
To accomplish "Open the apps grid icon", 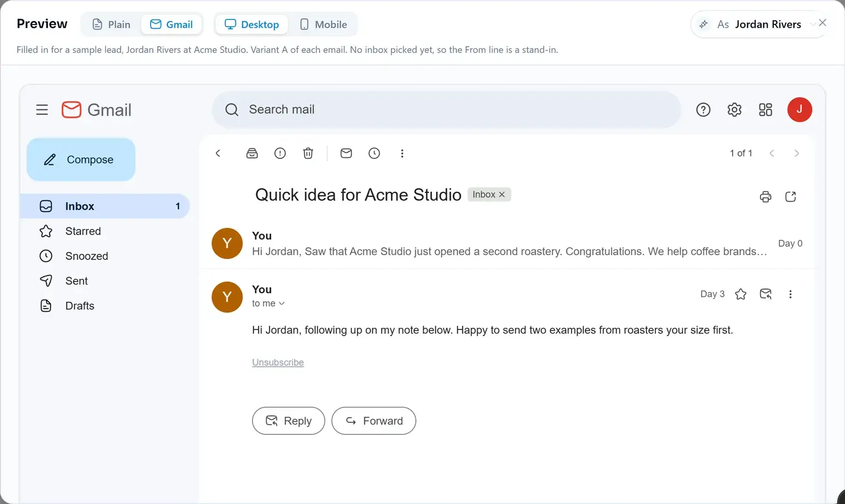I will [x=766, y=109].
